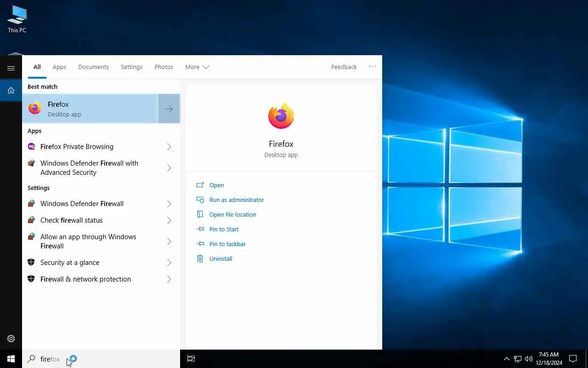Switch to the Documents tab

point(93,67)
